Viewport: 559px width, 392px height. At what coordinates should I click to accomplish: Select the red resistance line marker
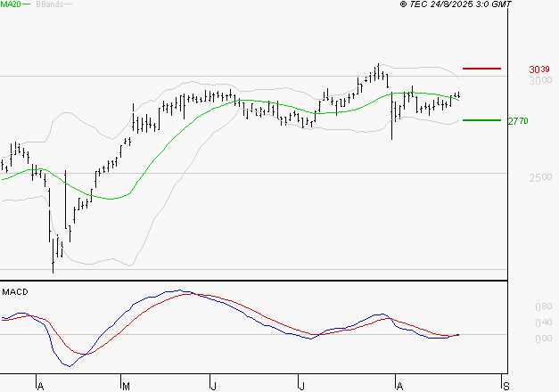point(482,69)
